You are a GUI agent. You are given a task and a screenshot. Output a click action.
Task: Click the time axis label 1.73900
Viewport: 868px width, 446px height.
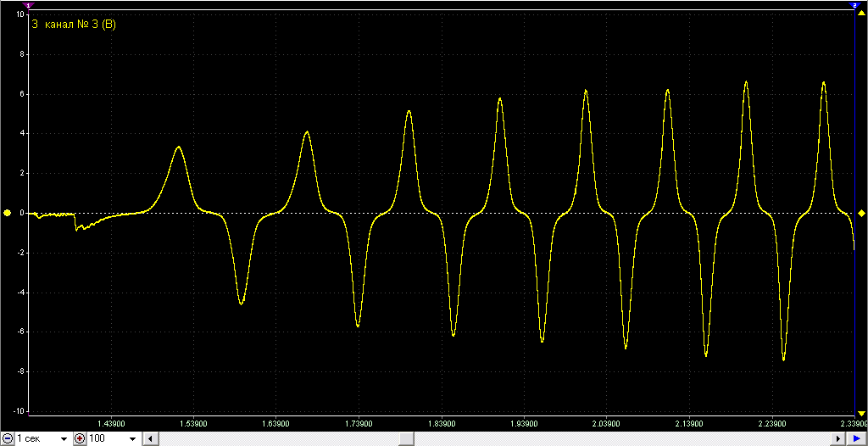[359, 424]
